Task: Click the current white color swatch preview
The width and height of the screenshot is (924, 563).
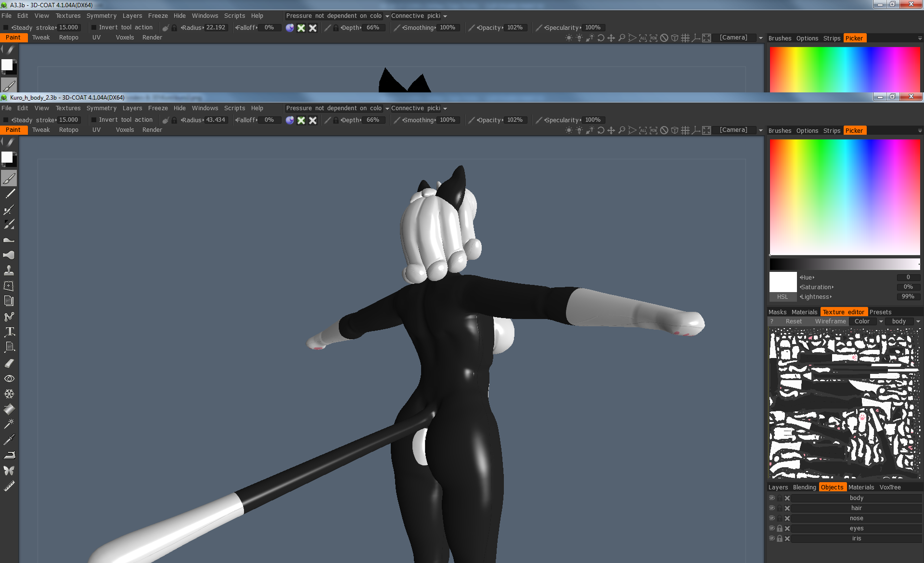Action: click(783, 282)
